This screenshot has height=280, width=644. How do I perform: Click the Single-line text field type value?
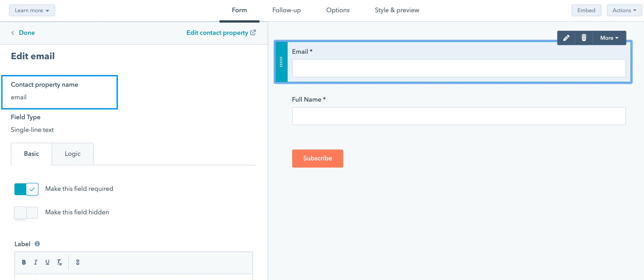point(32,130)
